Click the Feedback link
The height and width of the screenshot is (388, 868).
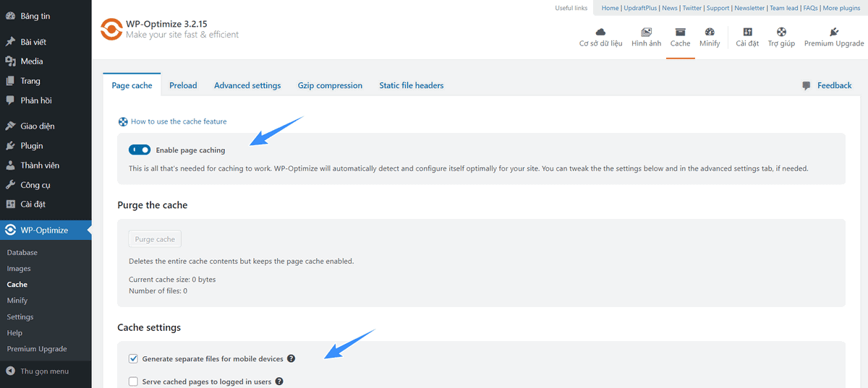pyautogui.click(x=835, y=85)
